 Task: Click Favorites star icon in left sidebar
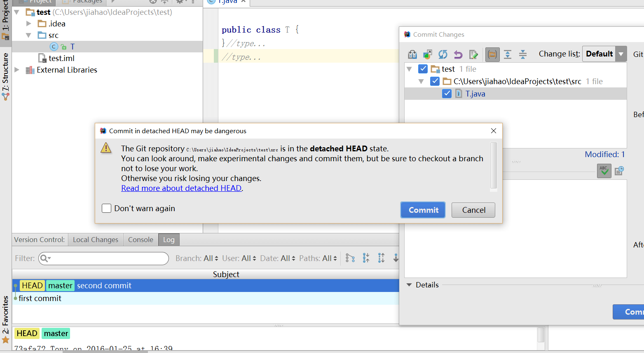click(x=5, y=340)
